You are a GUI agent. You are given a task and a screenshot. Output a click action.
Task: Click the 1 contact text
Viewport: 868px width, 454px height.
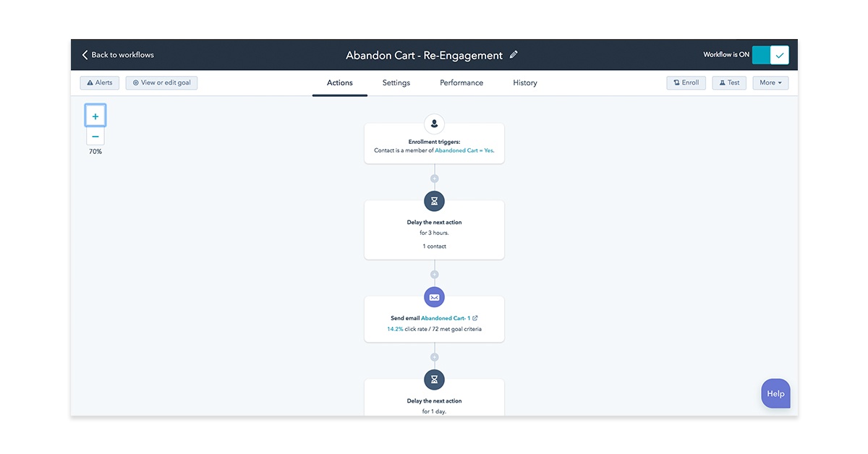(x=434, y=247)
